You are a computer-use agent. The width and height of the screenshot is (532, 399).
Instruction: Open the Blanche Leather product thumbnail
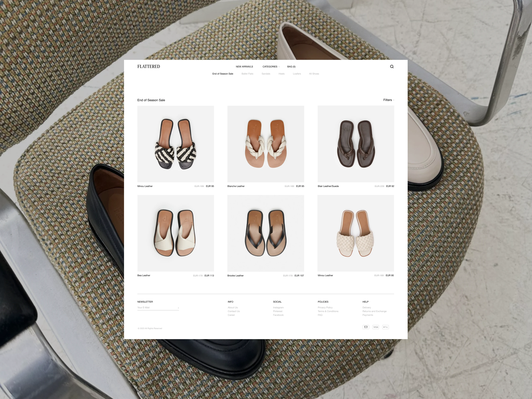coord(266,144)
